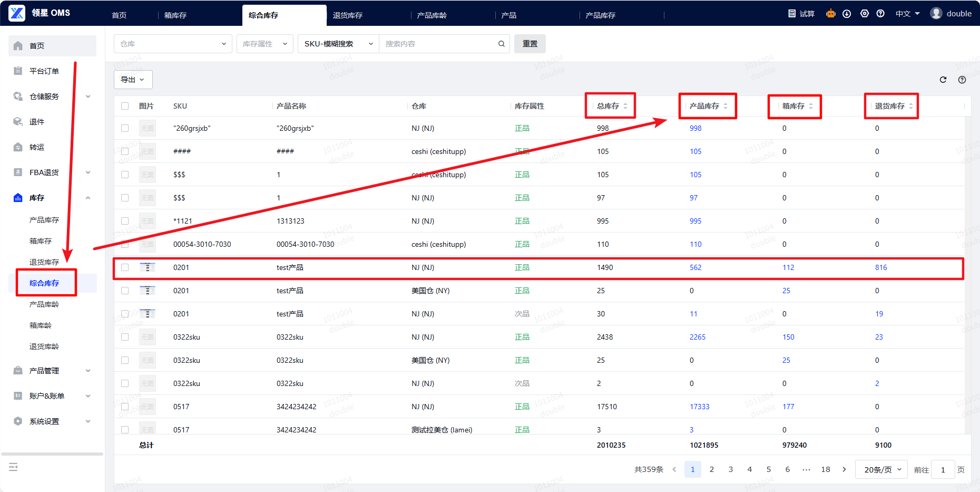Toggle the select-all checkbox in table header
This screenshot has height=492, width=980.
(125, 106)
